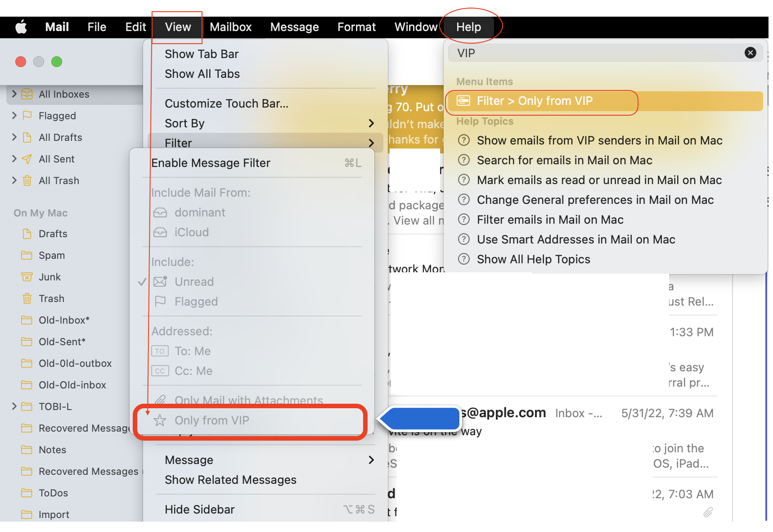Open 'Mark emails as read or unread' topic

point(605,180)
